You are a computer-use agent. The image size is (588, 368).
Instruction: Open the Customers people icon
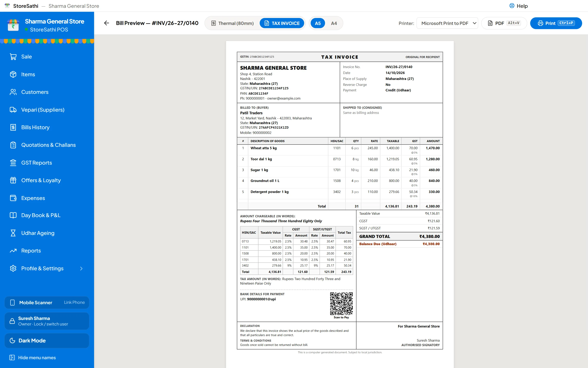tap(13, 92)
